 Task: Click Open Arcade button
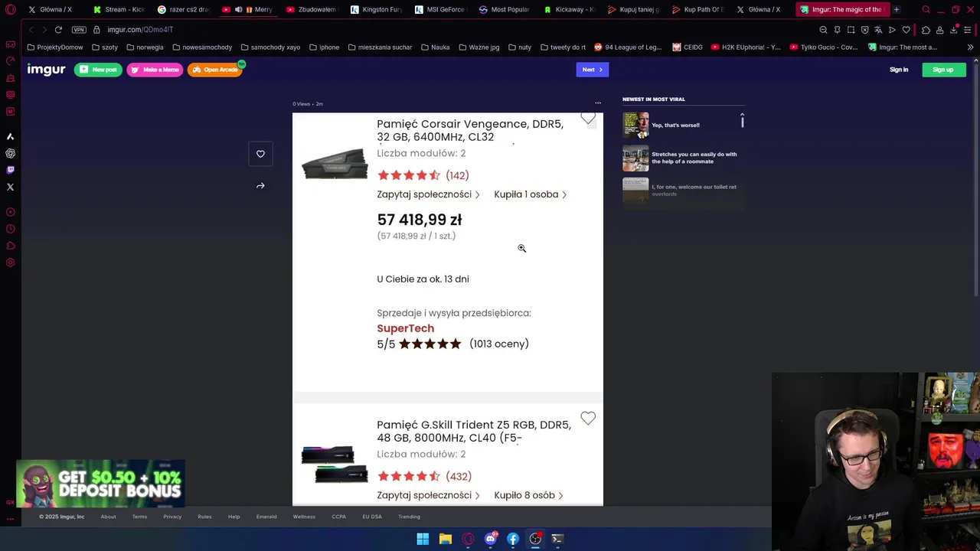coord(215,70)
